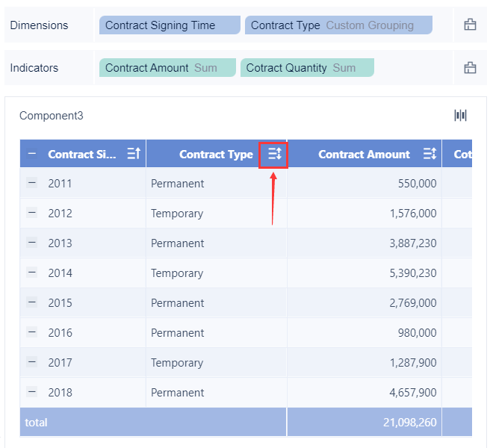
Task: Open the Contract Type Custom Grouping pill
Action: [338, 25]
